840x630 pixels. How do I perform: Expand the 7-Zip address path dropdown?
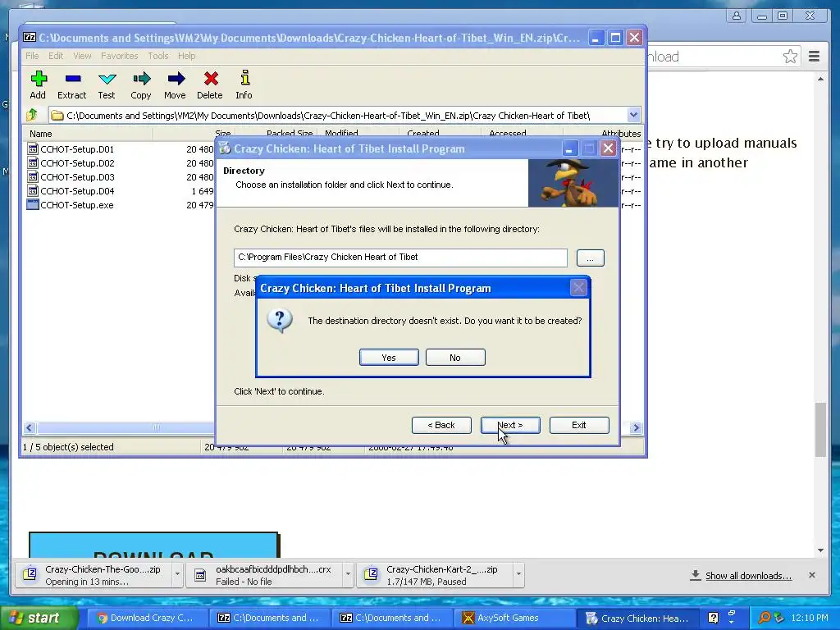(633, 115)
